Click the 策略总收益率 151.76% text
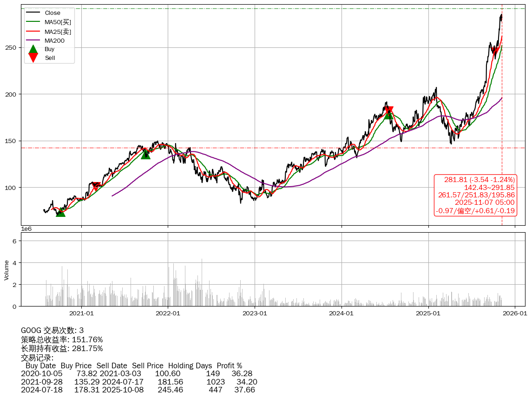This screenshot has width=532, height=398. click(x=62, y=339)
